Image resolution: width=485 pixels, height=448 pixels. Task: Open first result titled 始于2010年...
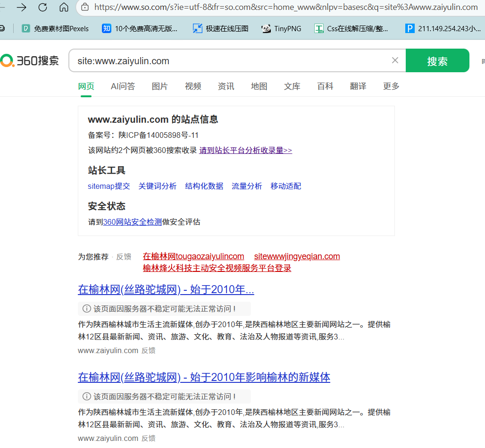click(x=166, y=289)
